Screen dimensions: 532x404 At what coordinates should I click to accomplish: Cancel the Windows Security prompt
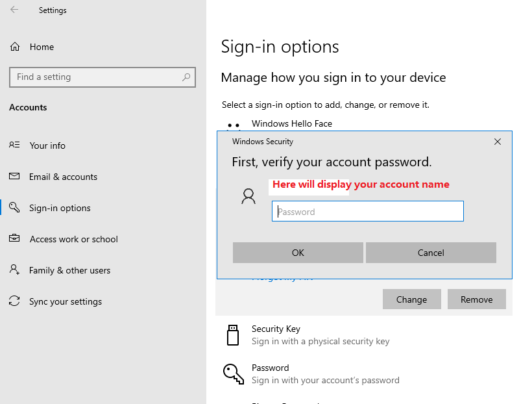431,253
